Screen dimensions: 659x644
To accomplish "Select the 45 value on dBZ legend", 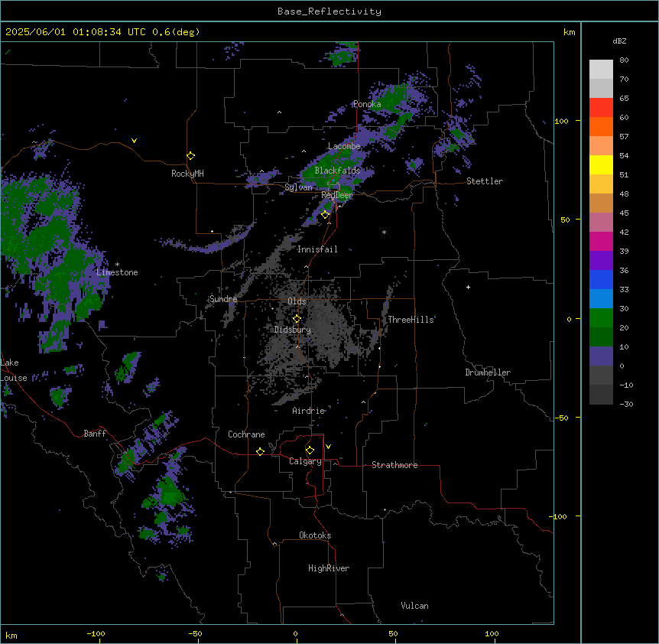I will tap(624, 213).
